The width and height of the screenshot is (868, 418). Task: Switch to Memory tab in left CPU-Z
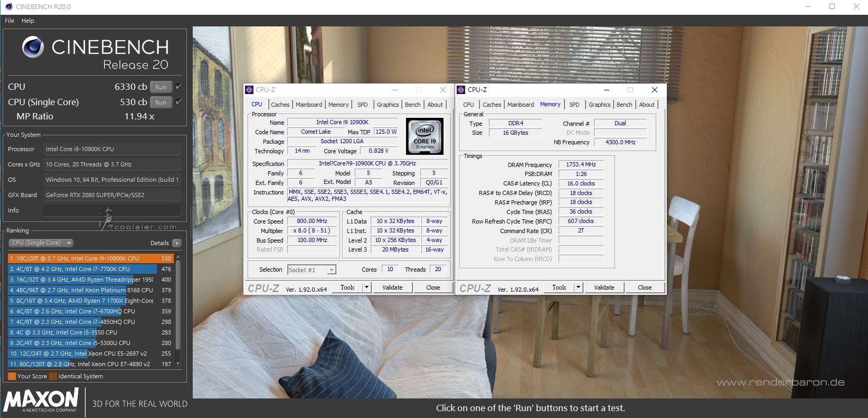click(338, 105)
